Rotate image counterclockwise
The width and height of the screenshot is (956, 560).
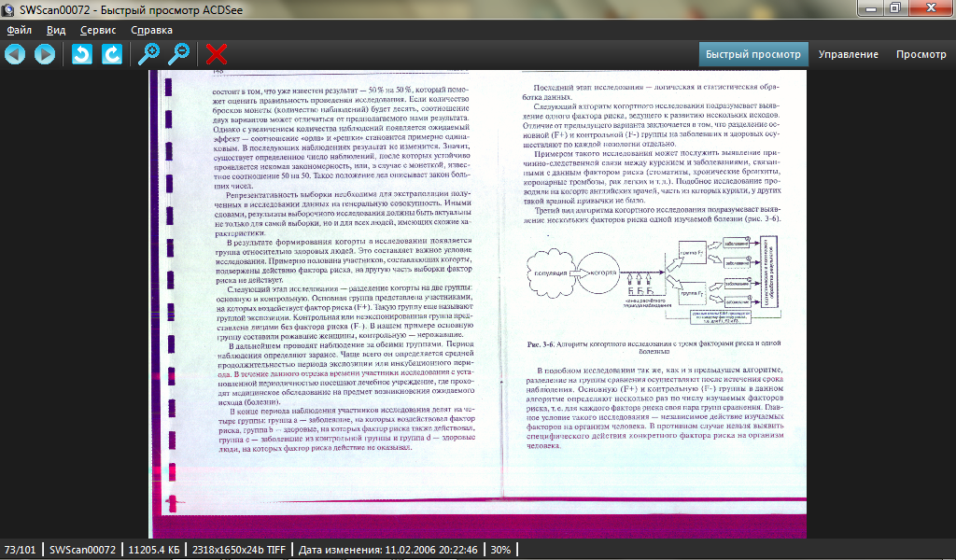(x=82, y=54)
